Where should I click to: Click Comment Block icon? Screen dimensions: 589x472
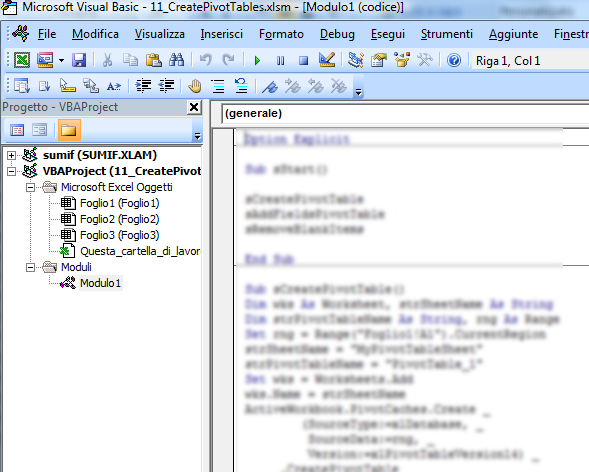[218, 86]
